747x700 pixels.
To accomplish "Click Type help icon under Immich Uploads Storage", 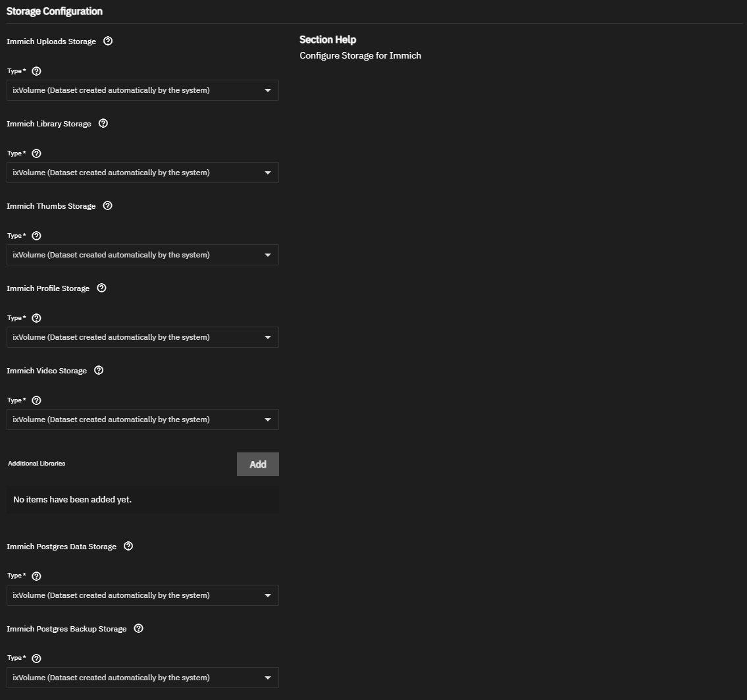I will 36,72.
